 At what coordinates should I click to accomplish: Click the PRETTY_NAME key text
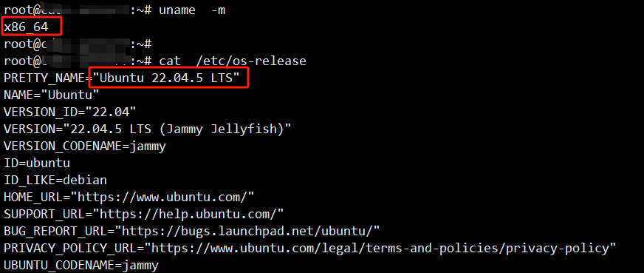[x=44, y=78]
